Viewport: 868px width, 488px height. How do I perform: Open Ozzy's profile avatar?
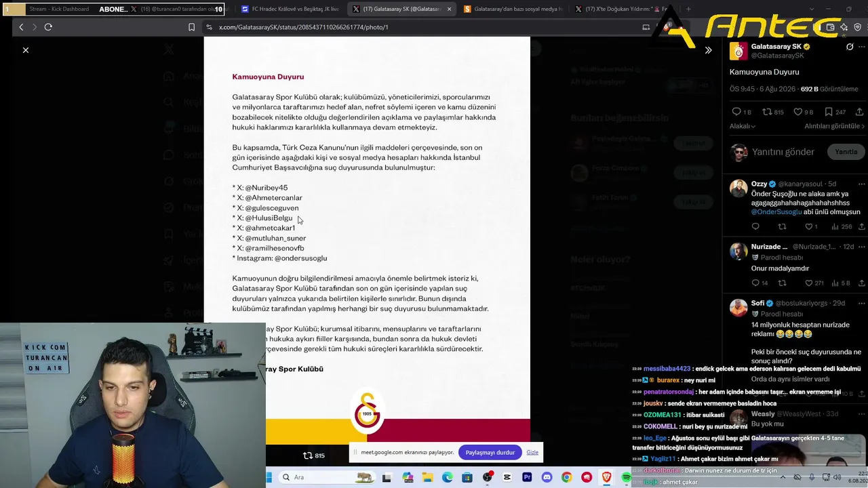[738, 188]
